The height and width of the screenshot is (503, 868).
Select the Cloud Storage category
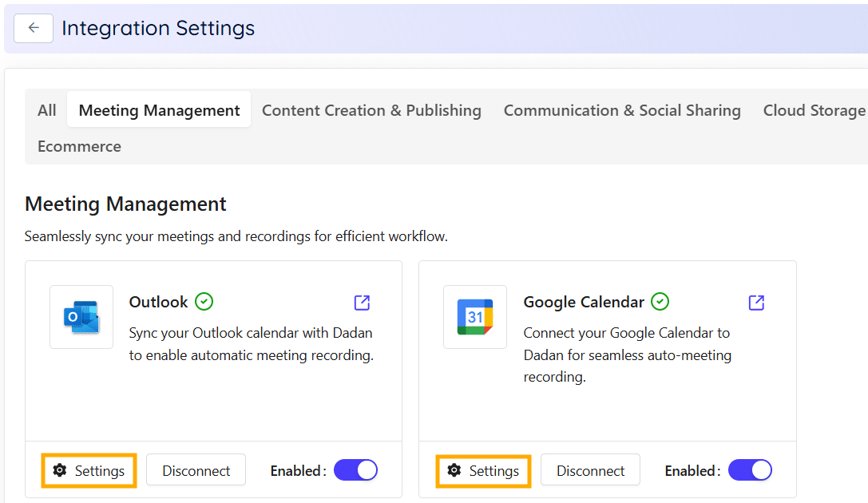[x=814, y=109]
